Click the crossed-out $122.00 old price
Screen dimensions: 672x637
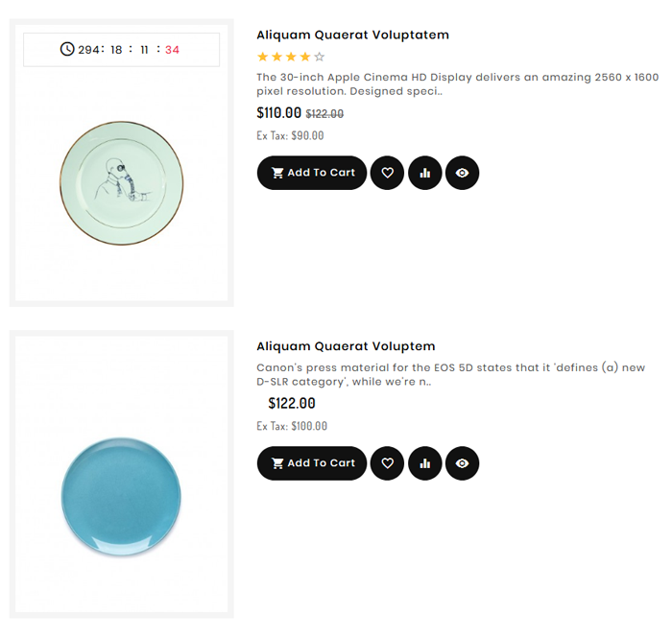click(x=324, y=114)
